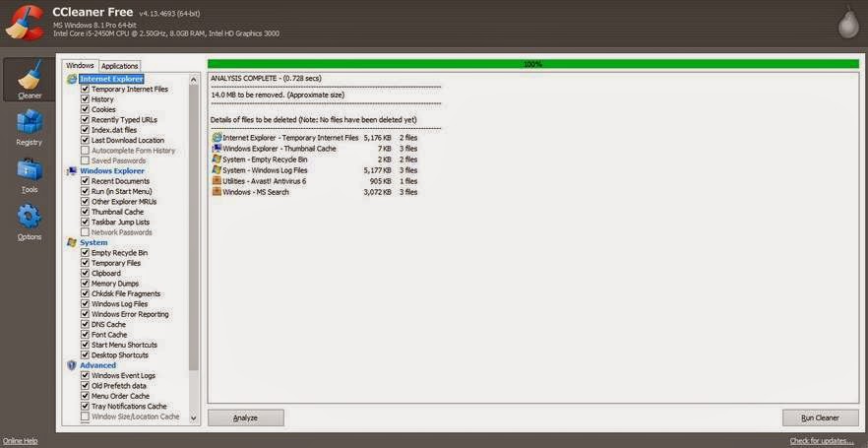This screenshot has width=868, height=448.
Task: Click the category list scroll down arrow
Action: tap(194, 418)
